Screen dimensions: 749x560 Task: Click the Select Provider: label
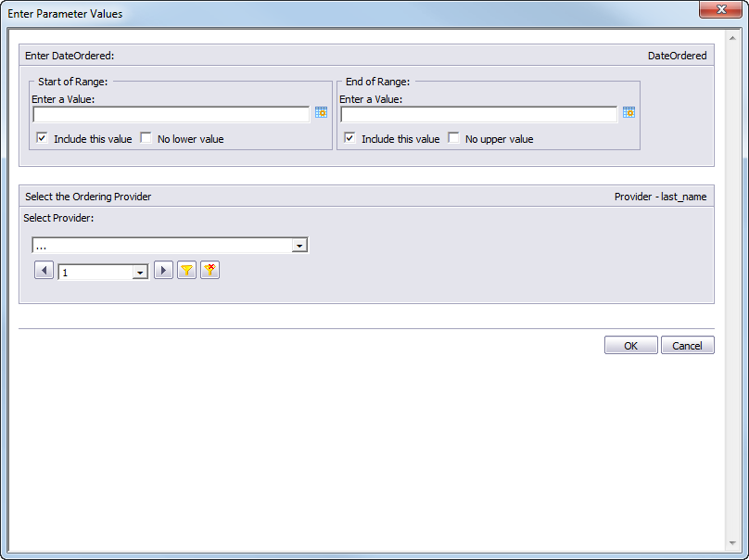coord(58,218)
